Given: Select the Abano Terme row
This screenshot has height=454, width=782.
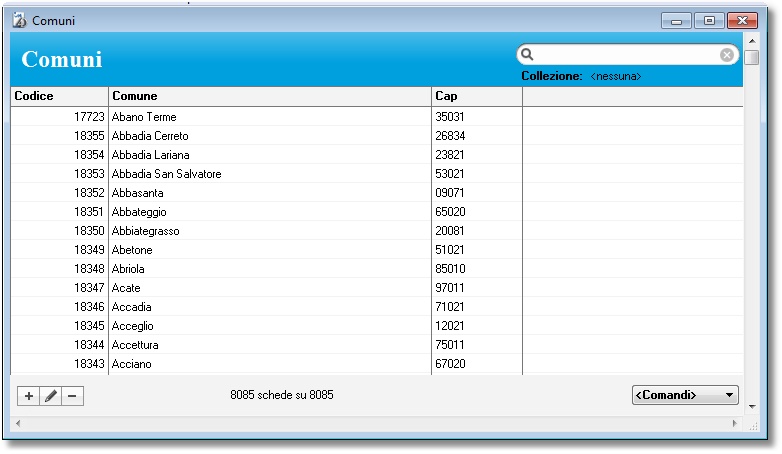Looking at the screenshot, I should pos(144,117).
